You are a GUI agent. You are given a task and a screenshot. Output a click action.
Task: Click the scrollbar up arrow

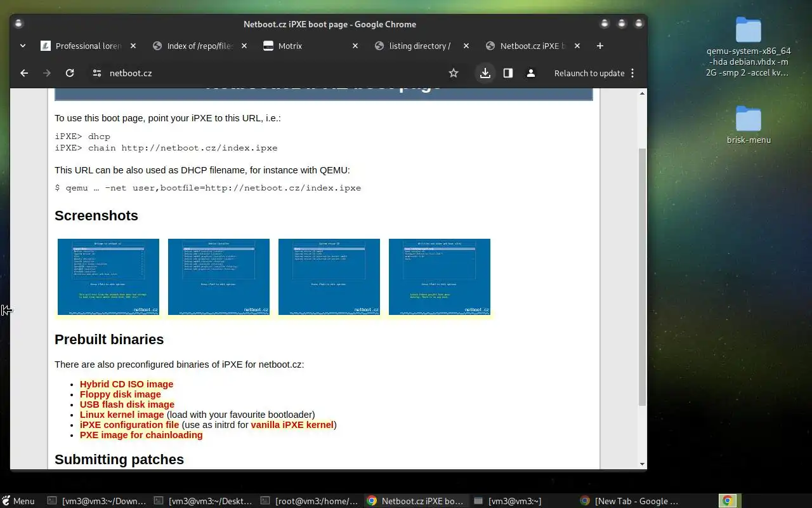click(642, 93)
